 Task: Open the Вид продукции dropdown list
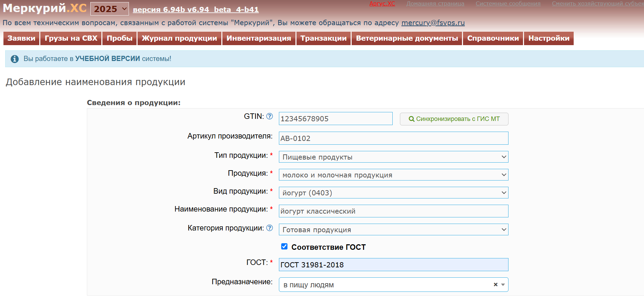click(393, 193)
